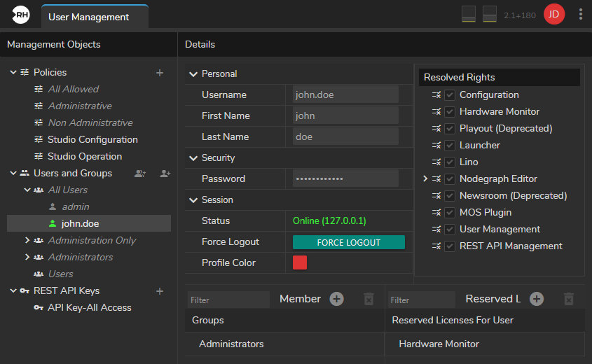Click the add group membership plus icon

(337, 299)
